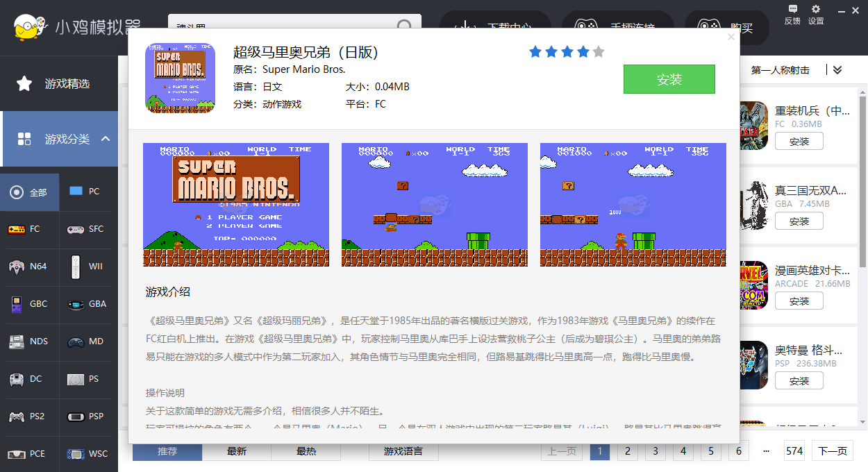Click the 游戏介绍 heading
The width and height of the screenshot is (868, 472).
[168, 292]
